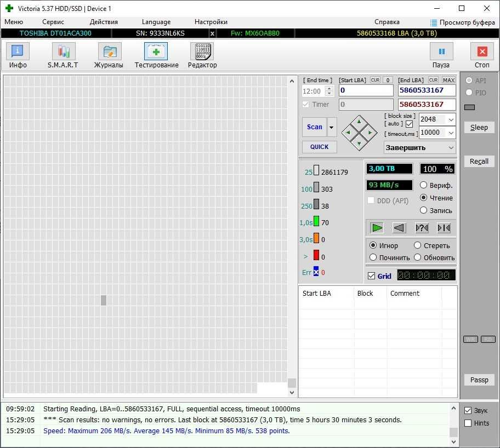Image resolution: width=500 pixels, height=448 pixels.
Task: Open the Меню menu
Action: tap(14, 22)
